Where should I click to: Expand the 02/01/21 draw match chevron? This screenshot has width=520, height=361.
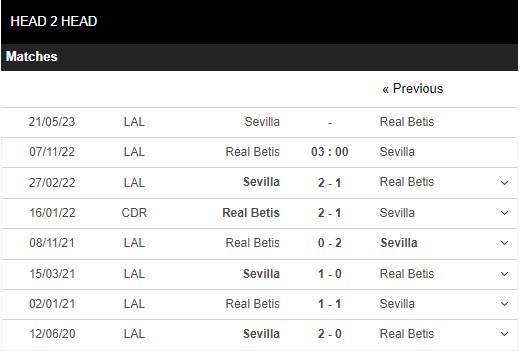click(504, 304)
